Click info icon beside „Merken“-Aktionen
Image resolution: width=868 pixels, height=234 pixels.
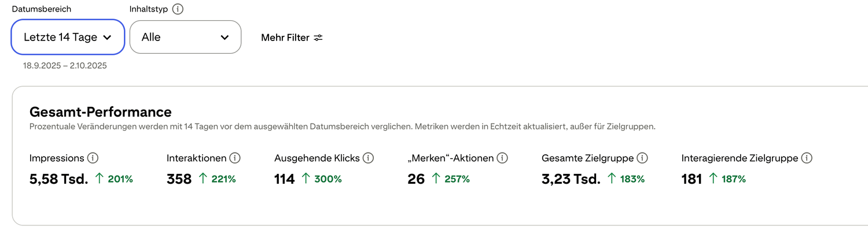[x=502, y=158]
